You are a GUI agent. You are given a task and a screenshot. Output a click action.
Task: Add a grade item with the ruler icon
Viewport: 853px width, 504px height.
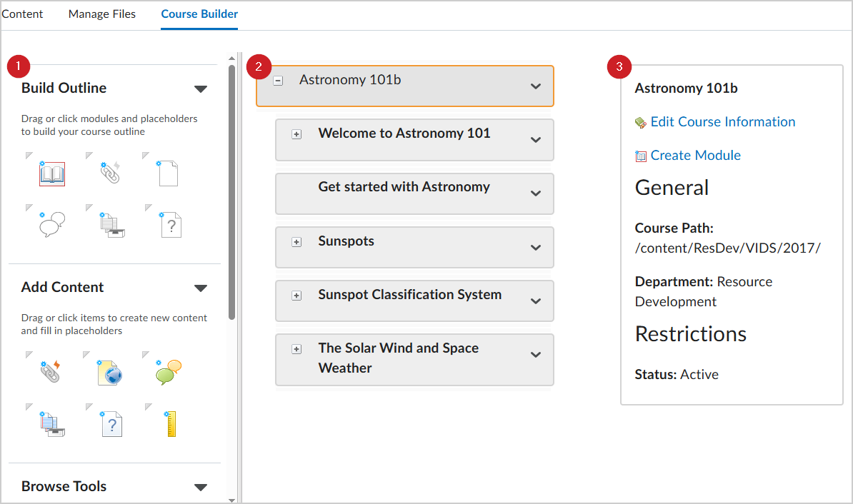(170, 424)
